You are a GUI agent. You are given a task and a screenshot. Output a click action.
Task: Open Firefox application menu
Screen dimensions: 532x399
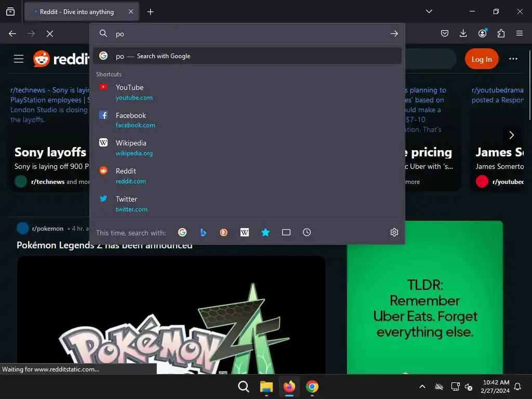pos(520,33)
